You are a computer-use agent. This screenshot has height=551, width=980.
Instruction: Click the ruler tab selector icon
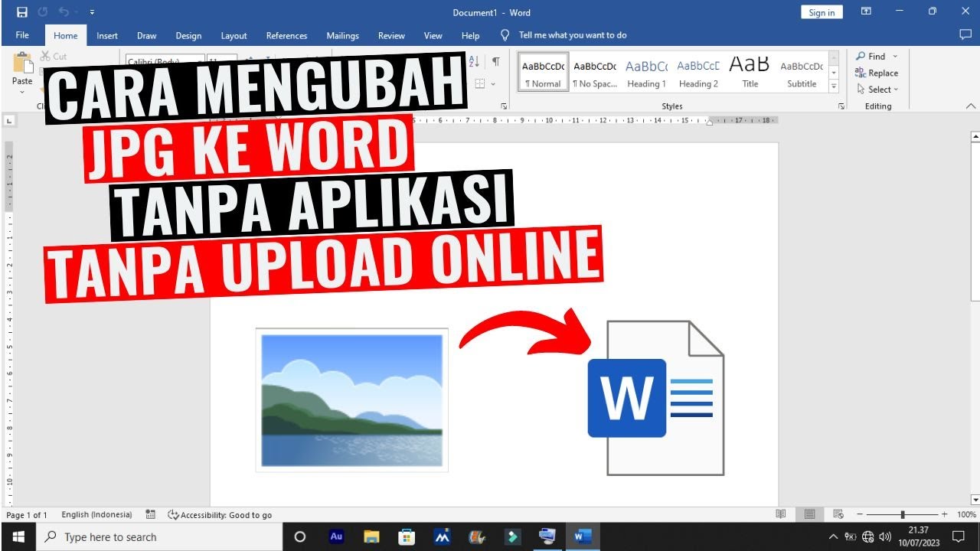(8, 120)
